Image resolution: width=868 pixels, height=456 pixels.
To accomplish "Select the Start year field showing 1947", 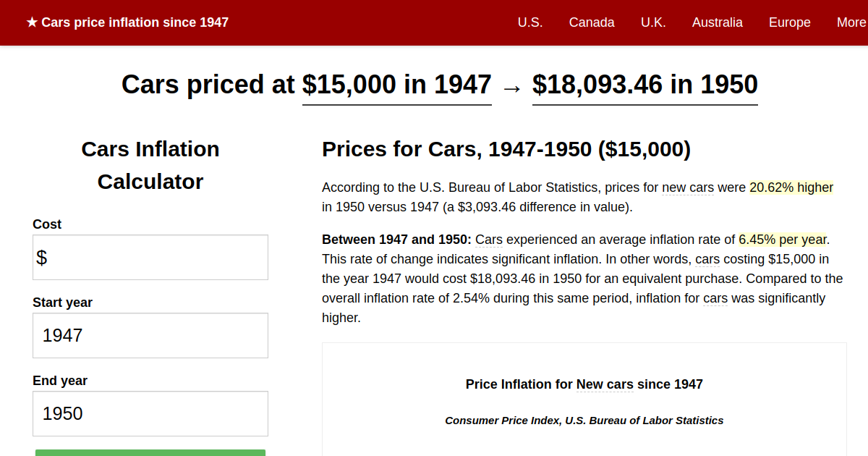I will coord(150,335).
